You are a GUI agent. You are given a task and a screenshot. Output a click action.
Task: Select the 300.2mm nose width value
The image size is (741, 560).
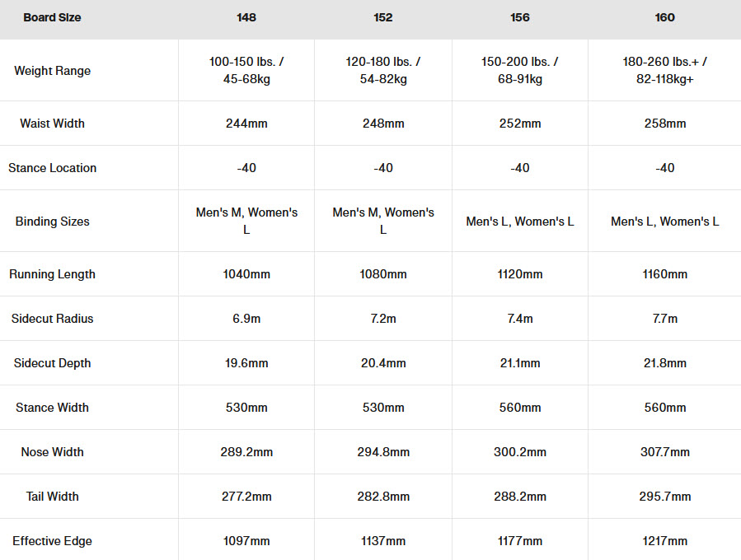pyautogui.click(x=520, y=452)
